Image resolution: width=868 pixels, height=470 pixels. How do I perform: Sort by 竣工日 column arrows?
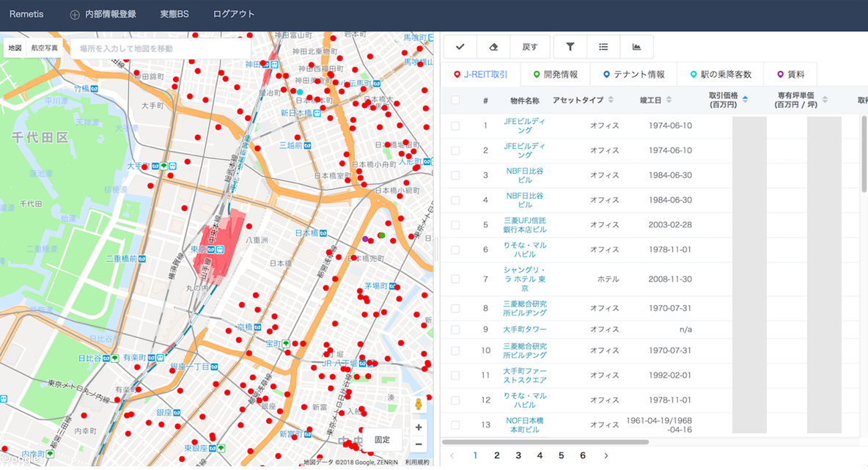tap(669, 100)
